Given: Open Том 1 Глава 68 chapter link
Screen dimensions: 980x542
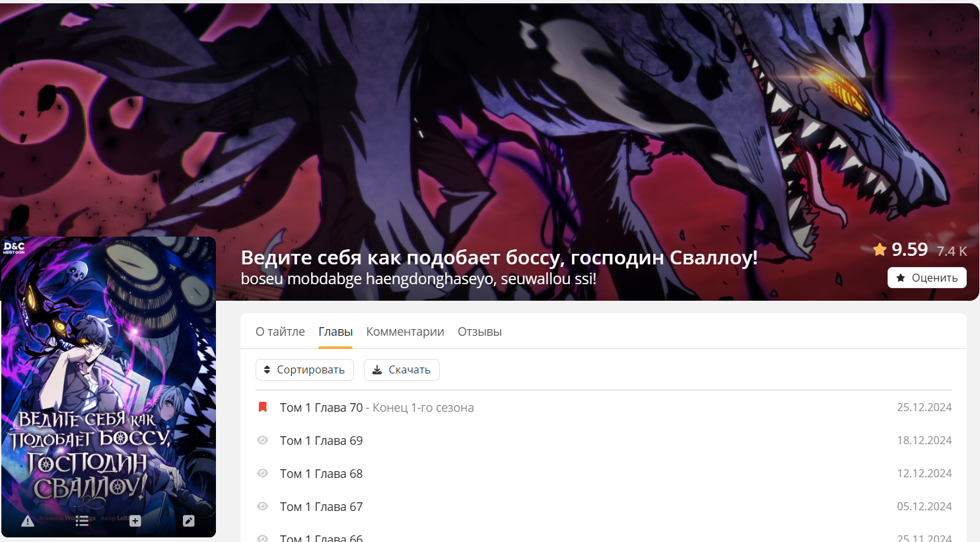Looking at the screenshot, I should pyautogui.click(x=321, y=473).
